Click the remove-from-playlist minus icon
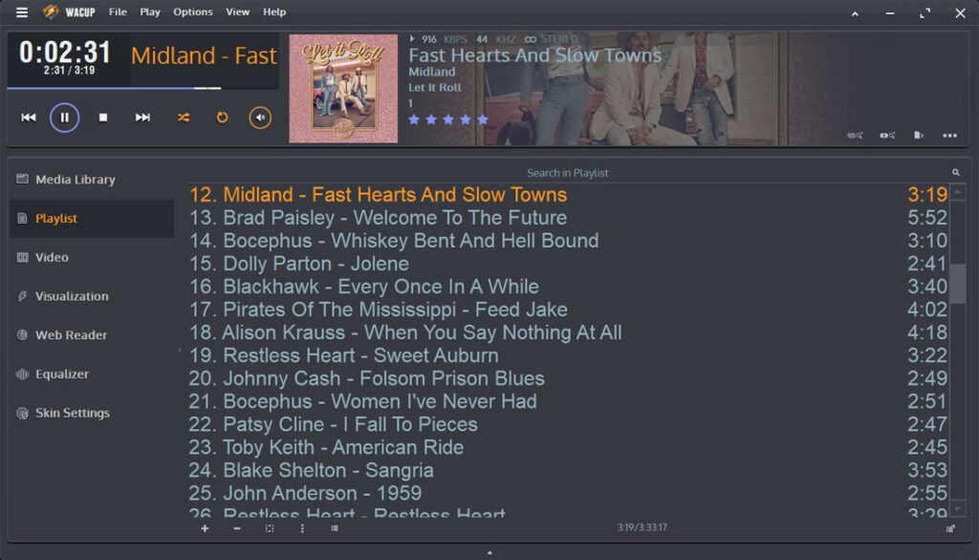 tap(237, 528)
